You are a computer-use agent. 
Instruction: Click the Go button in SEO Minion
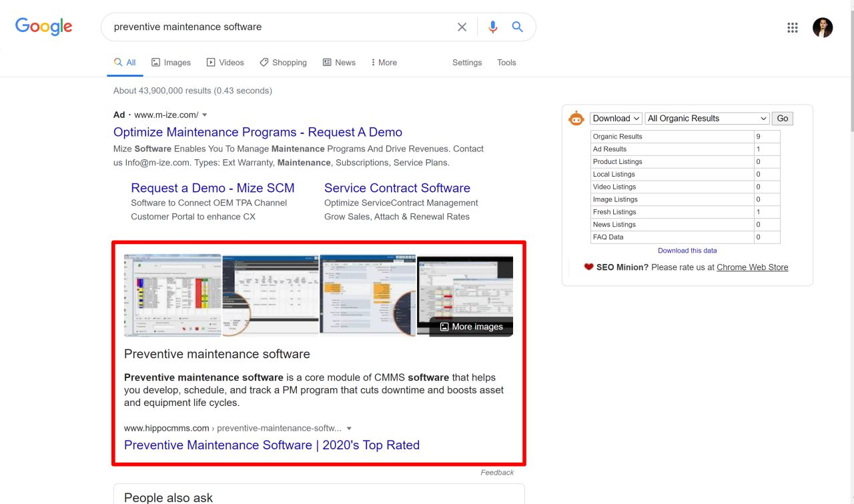783,119
